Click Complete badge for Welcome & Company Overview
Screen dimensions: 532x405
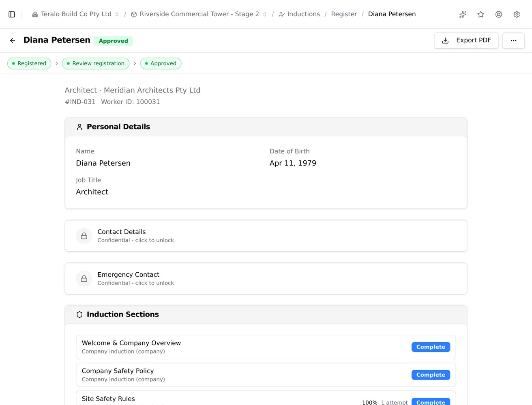point(431,347)
